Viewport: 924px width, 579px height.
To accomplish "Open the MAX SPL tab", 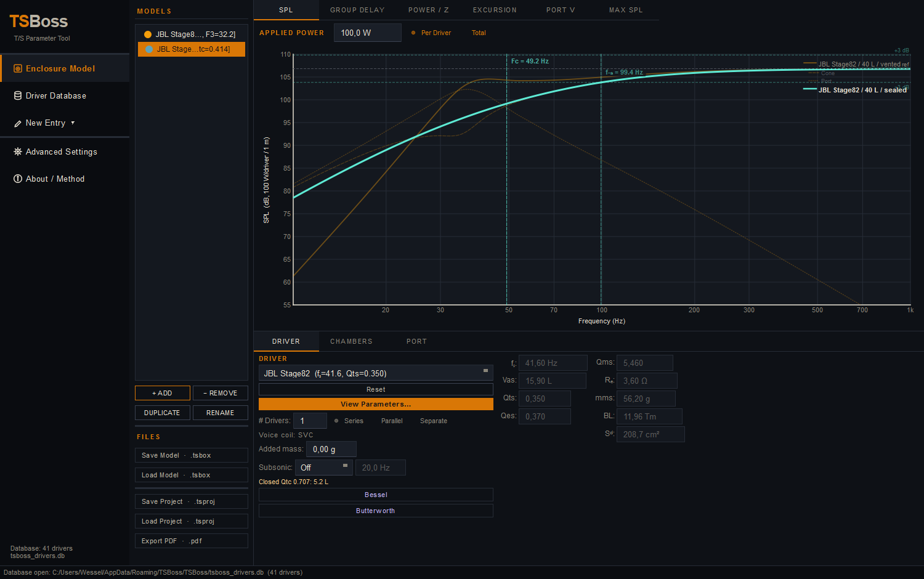I will (626, 10).
